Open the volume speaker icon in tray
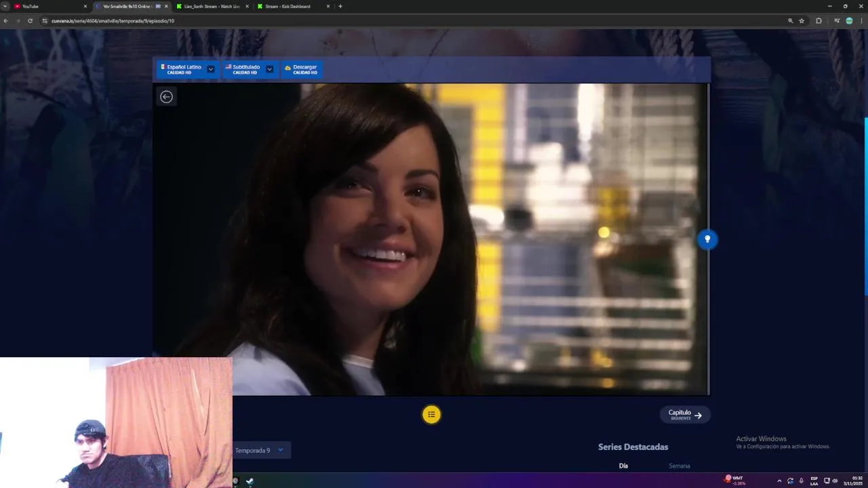 point(835,481)
